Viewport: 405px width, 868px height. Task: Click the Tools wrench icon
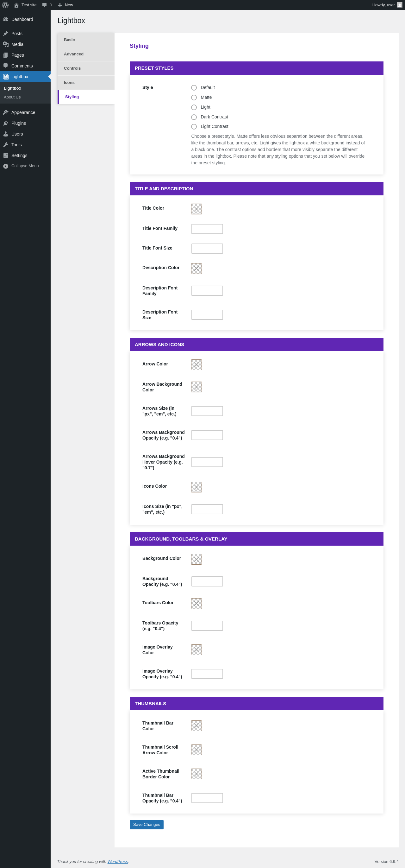6,145
